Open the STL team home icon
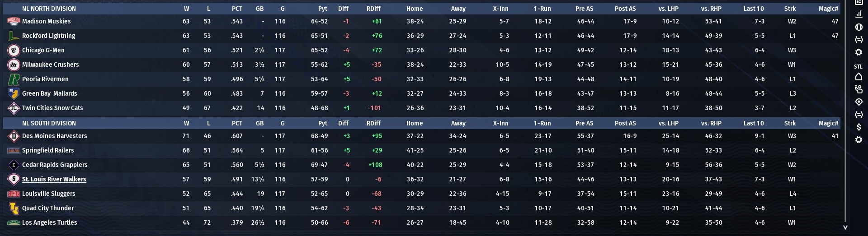This screenshot has width=868, height=236. [859, 77]
